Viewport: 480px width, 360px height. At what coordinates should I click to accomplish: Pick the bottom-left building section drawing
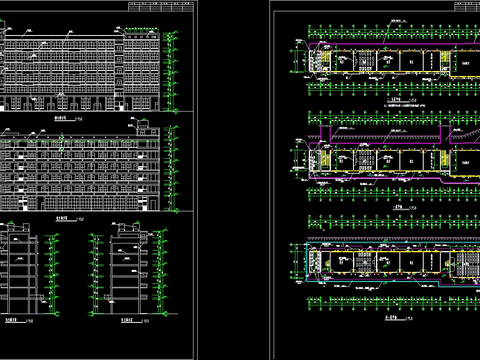point(19,269)
